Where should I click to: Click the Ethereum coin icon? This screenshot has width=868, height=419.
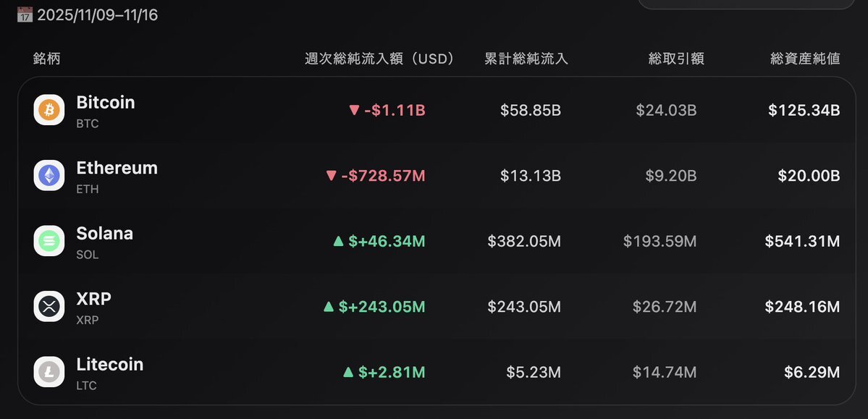click(49, 176)
